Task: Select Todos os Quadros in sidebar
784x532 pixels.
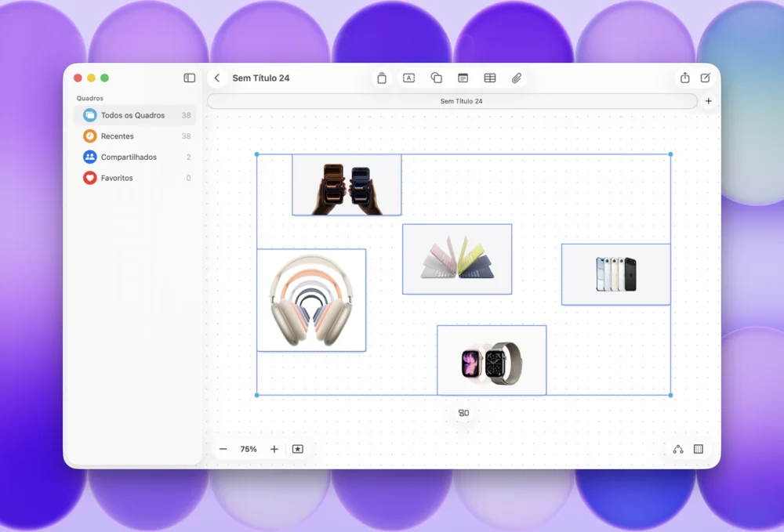Action: (x=135, y=115)
